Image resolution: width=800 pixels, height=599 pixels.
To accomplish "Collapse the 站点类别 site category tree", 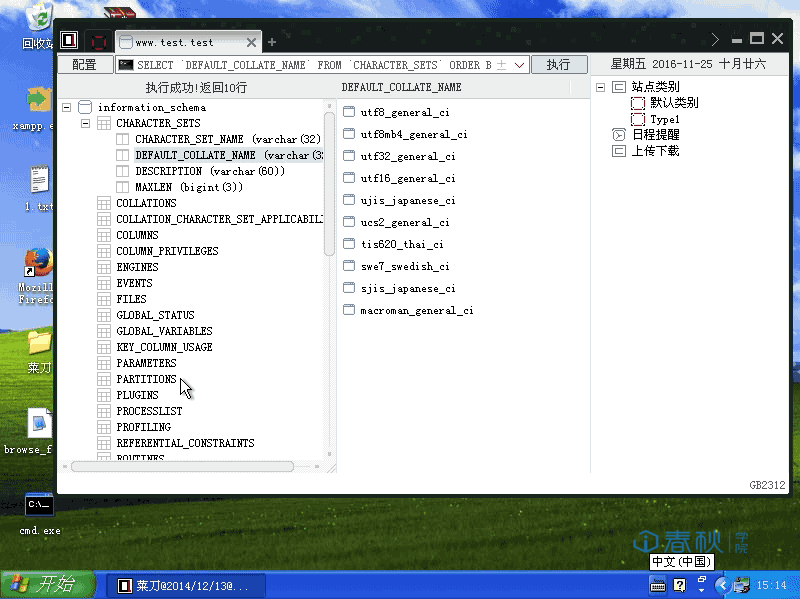I will pyautogui.click(x=601, y=86).
